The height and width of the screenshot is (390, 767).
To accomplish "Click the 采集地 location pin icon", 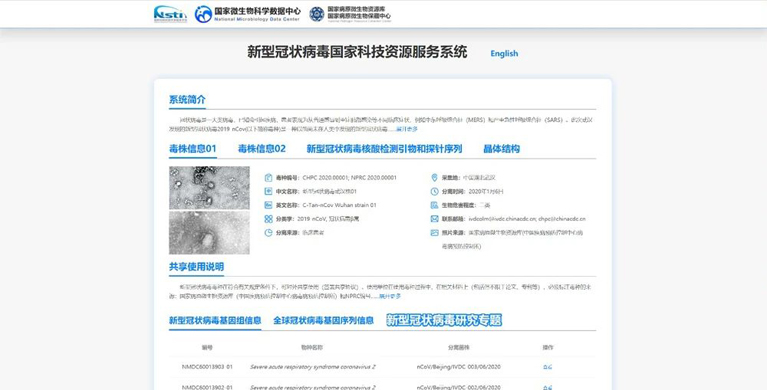I will pos(434,178).
